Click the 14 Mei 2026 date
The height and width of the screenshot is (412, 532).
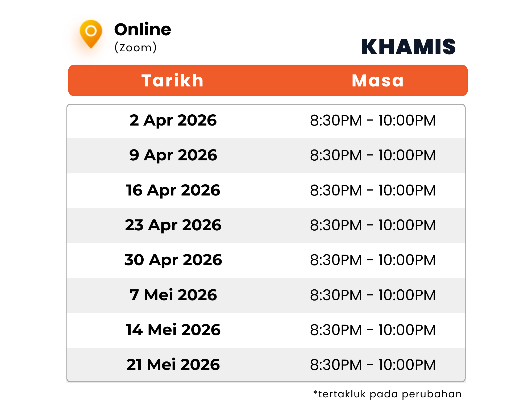coord(173,330)
